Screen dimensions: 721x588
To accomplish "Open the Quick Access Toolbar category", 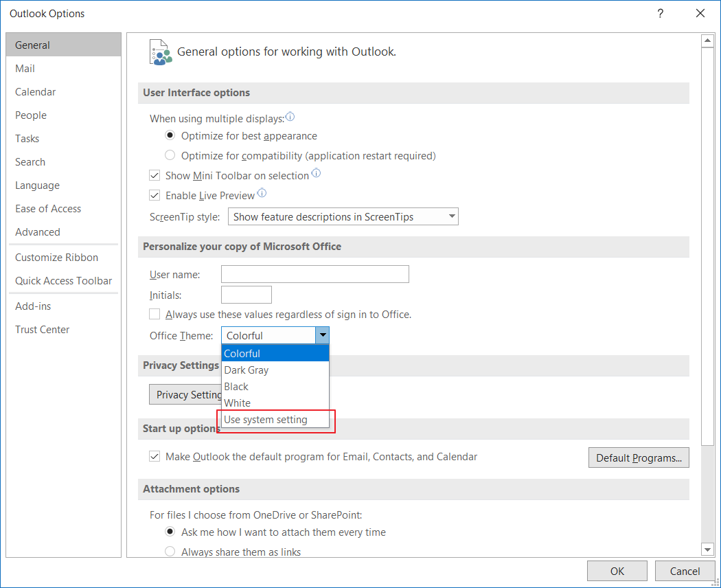I will (63, 281).
